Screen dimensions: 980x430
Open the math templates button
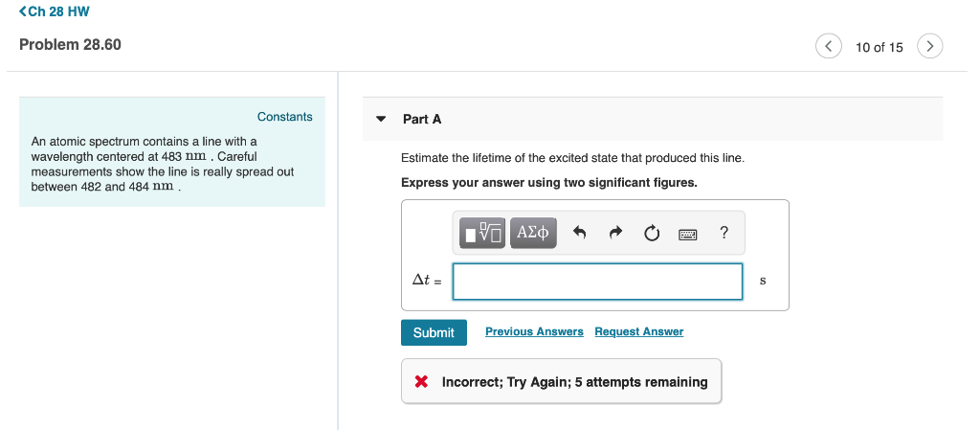click(482, 233)
